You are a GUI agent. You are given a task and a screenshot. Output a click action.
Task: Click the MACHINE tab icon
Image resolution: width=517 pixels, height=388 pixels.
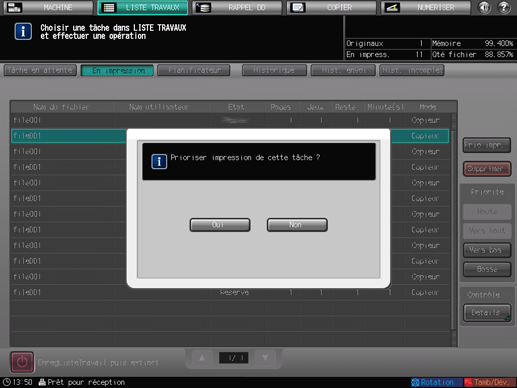point(14,7)
